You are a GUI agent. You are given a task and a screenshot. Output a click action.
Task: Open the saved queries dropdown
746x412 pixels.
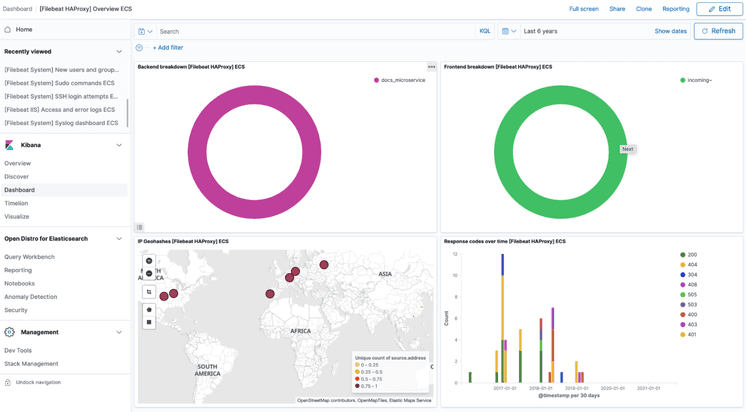[145, 31]
